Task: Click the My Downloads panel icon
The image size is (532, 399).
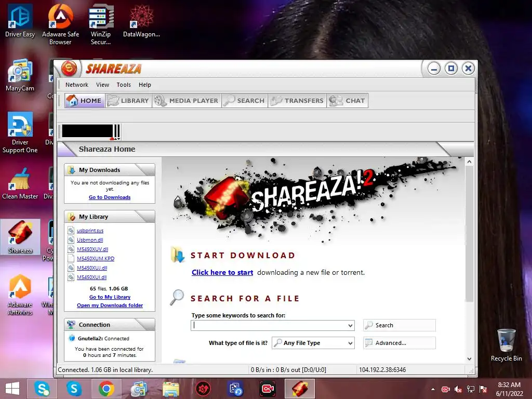Action: coord(71,170)
